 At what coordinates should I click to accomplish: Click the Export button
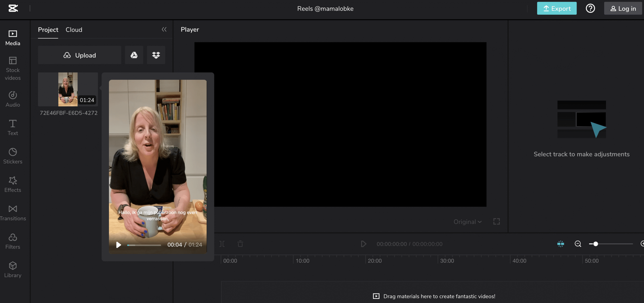557,8
